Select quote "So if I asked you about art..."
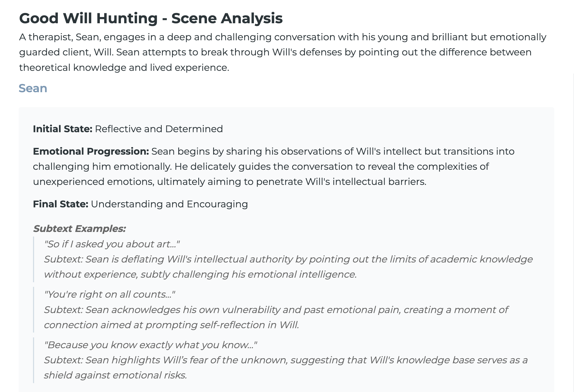The image size is (574, 392). [x=112, y=244]
